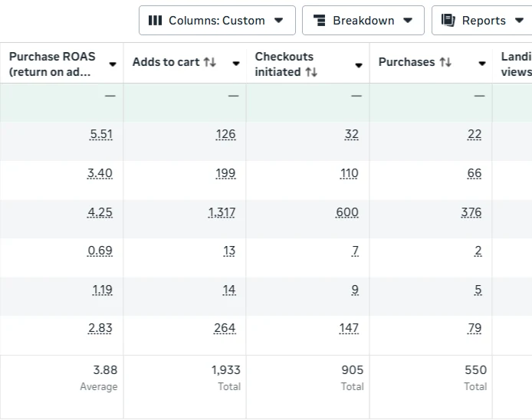Screen dimensions: 532x420
Task: Click Checkouts initiated value 147
Action: (x=349, y=328)
